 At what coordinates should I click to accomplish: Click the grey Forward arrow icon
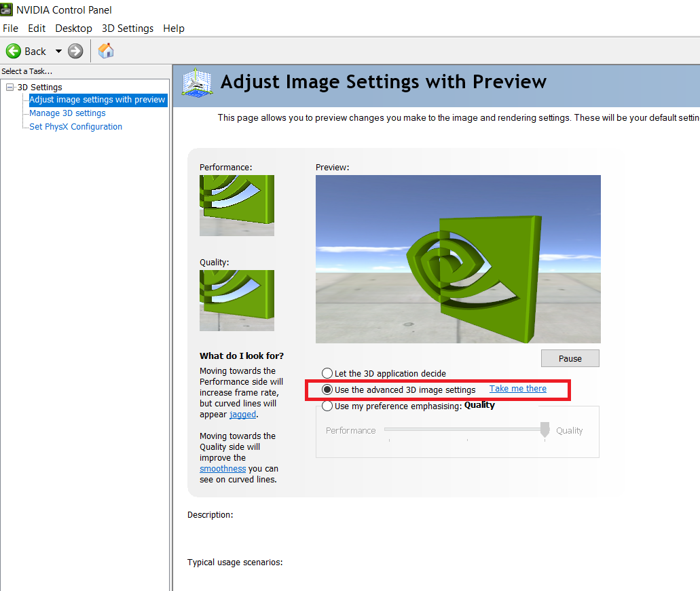[x=75, y=52]
